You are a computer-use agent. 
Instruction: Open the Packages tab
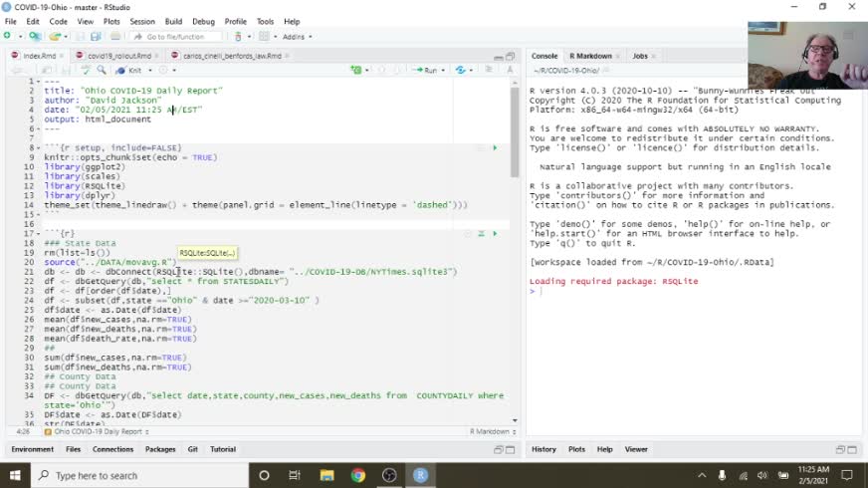[x=160, y=449]
